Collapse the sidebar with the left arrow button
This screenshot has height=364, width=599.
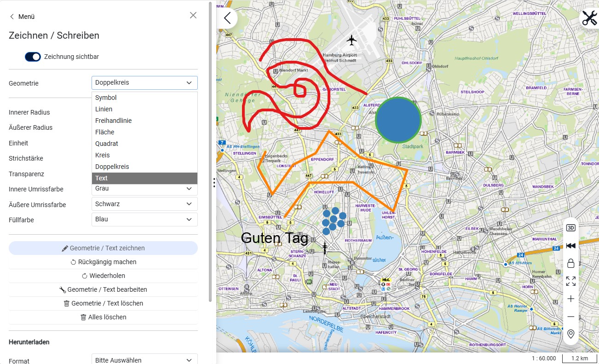(227, 18)
